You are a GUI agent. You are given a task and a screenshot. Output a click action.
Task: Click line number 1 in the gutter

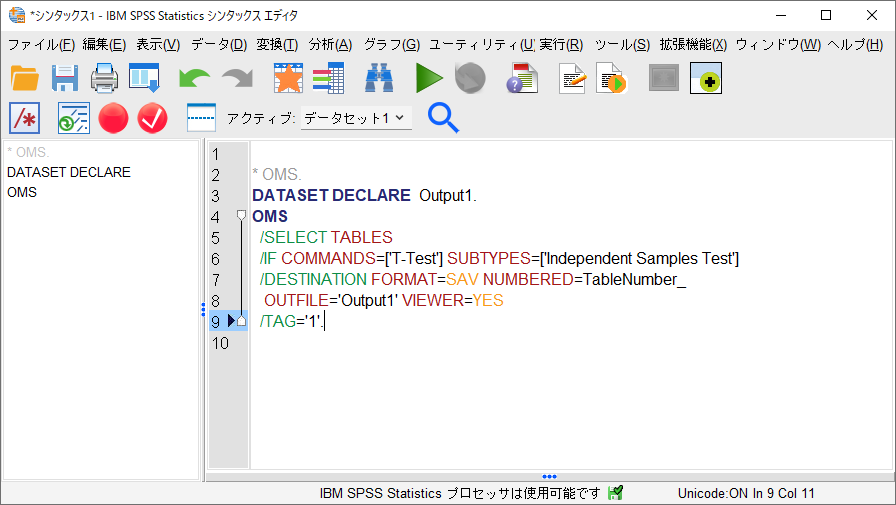215,154
